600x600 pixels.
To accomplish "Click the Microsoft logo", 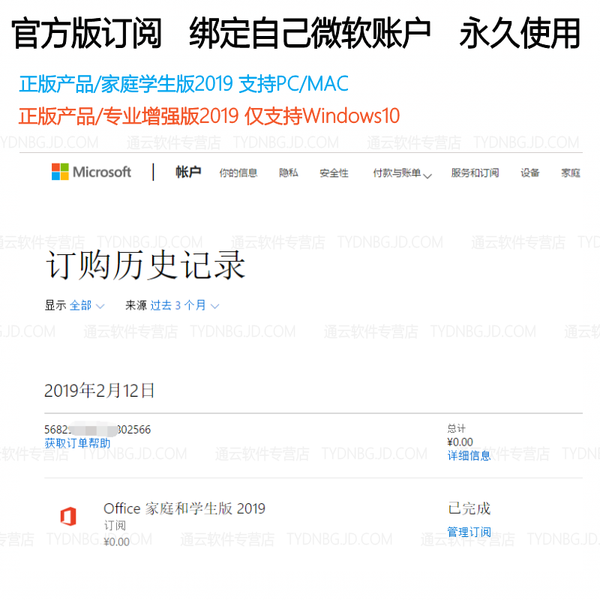I will [91, 172].
